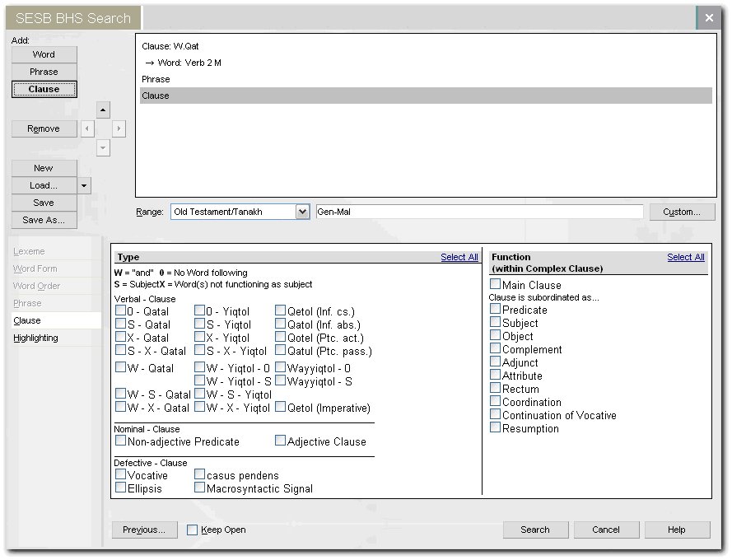Tick the Object function checkbox

pos(496,335)
